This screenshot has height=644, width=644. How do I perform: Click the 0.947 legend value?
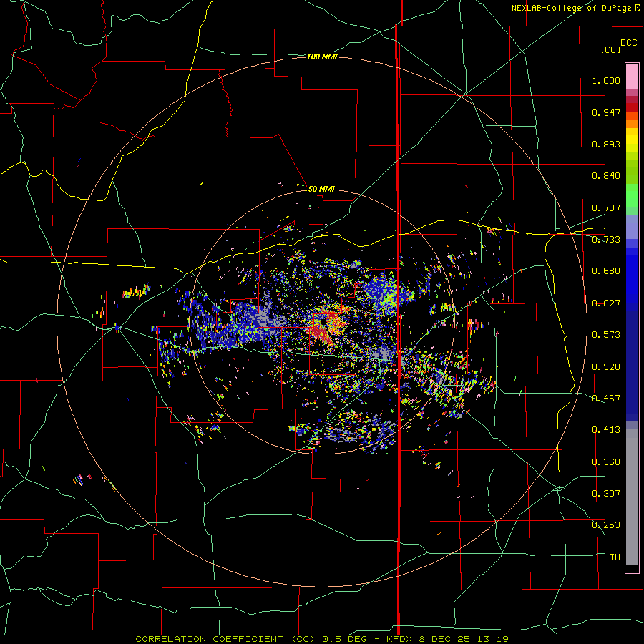pos(606,112)
